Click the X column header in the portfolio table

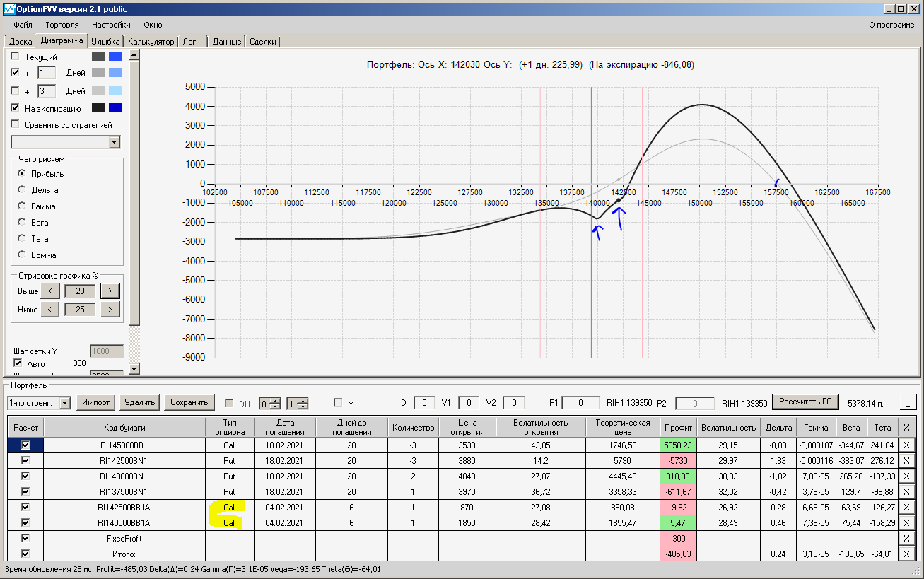click(907, 427)
